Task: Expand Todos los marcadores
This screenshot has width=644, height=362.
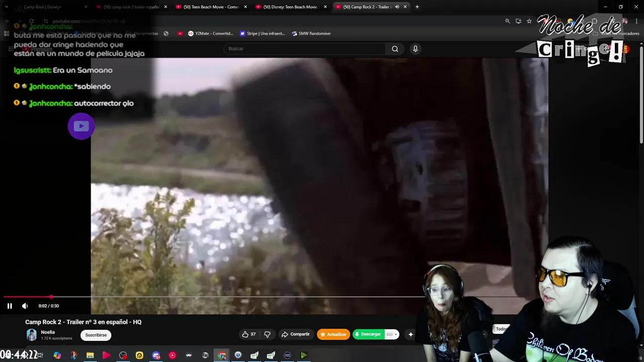Action: point(620,33)
